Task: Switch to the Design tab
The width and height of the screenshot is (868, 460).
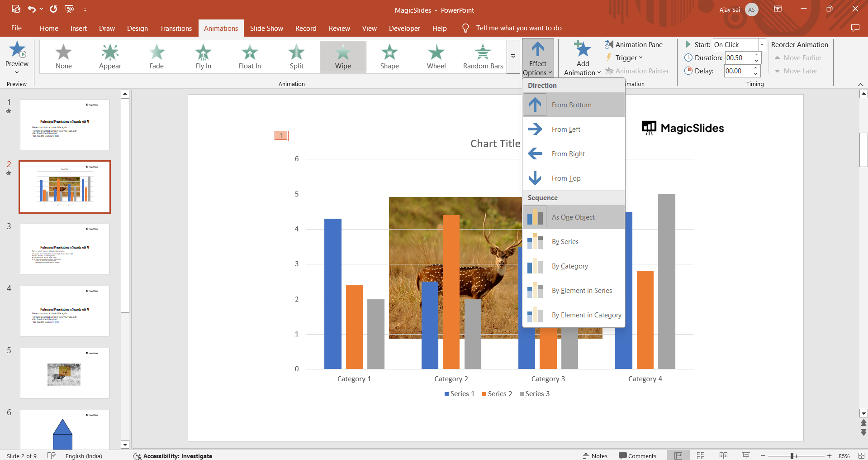Action: click(138, 28)
